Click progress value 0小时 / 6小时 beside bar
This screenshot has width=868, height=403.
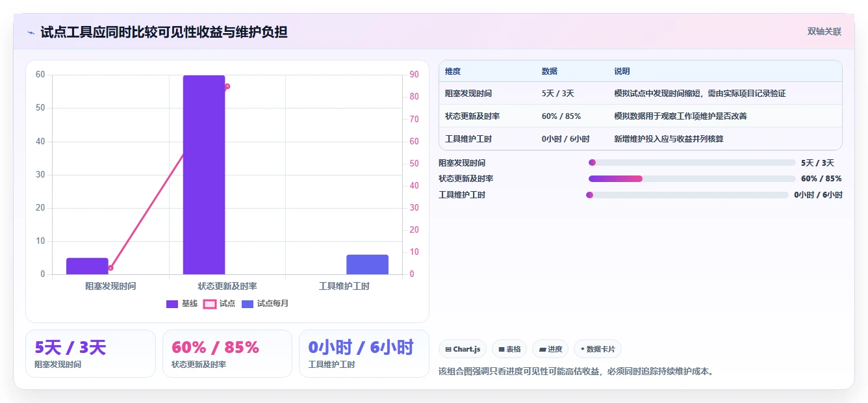[818, 195]
